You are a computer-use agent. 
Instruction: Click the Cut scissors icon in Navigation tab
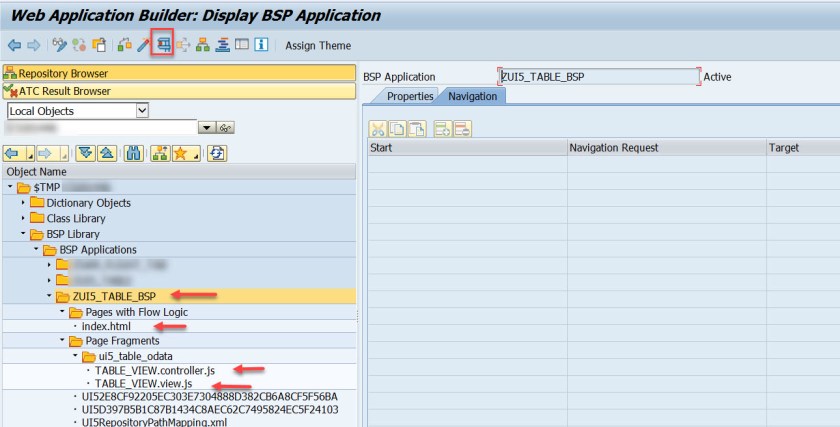(x=378, y=128)
